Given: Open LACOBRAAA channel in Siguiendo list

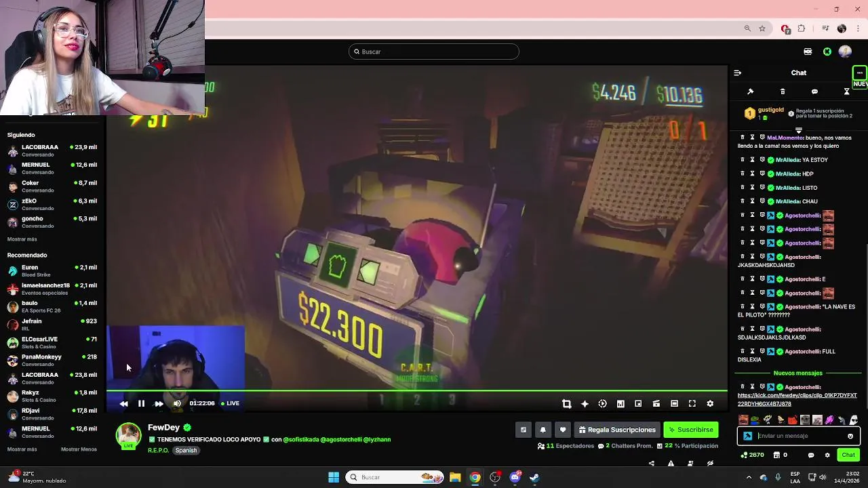Looking at the screenshot, I should 52,150.
